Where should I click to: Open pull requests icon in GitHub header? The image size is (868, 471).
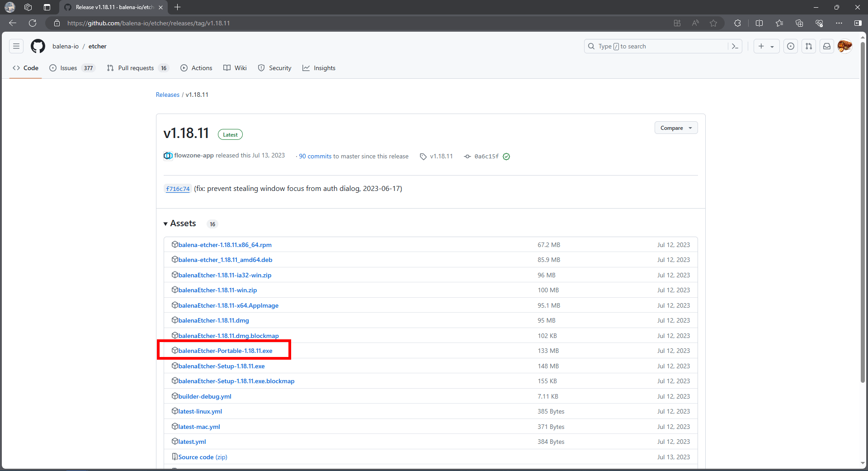pyautogui.click(x=809, y=46)
